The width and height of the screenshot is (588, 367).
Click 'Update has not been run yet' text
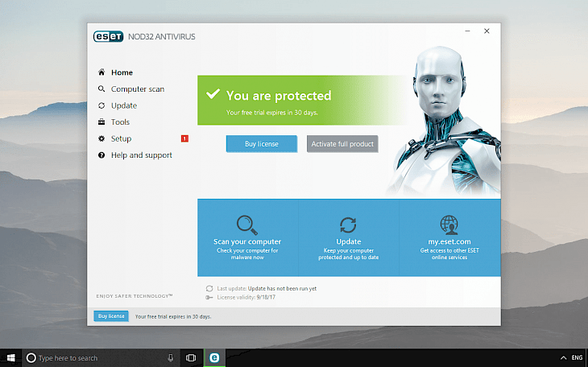[x=282, y=289]
